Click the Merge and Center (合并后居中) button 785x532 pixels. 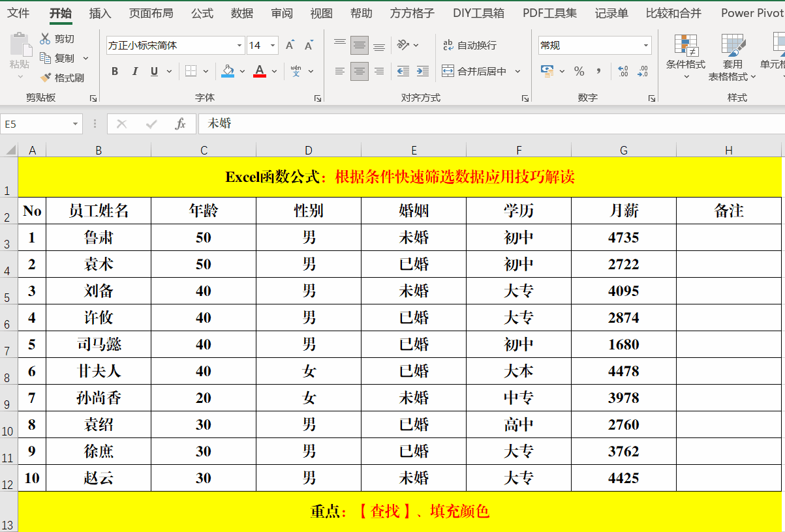476,71
